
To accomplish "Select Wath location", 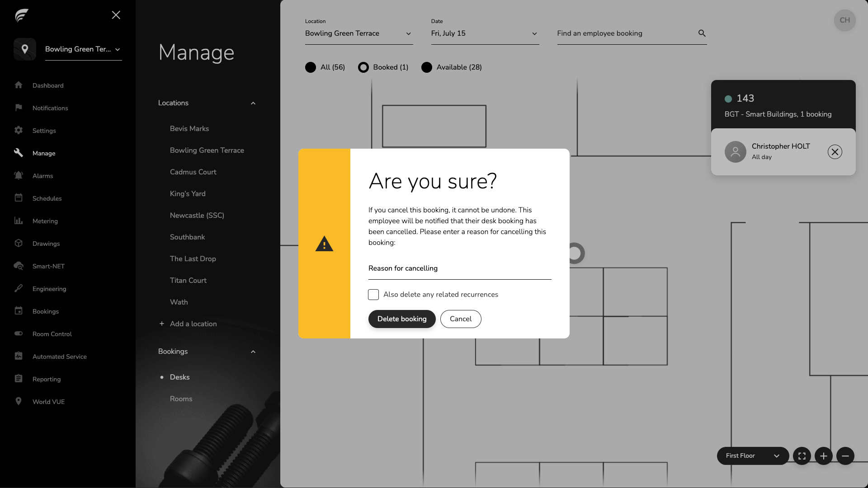I will [179, 302].
